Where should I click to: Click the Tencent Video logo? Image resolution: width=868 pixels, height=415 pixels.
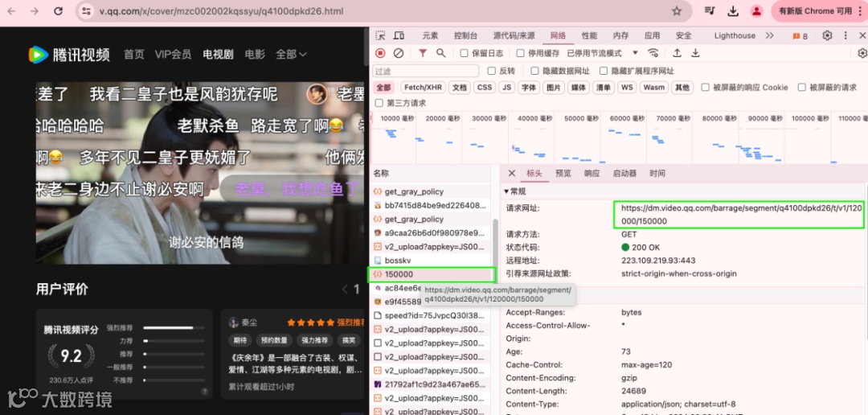tap(69, 55)
